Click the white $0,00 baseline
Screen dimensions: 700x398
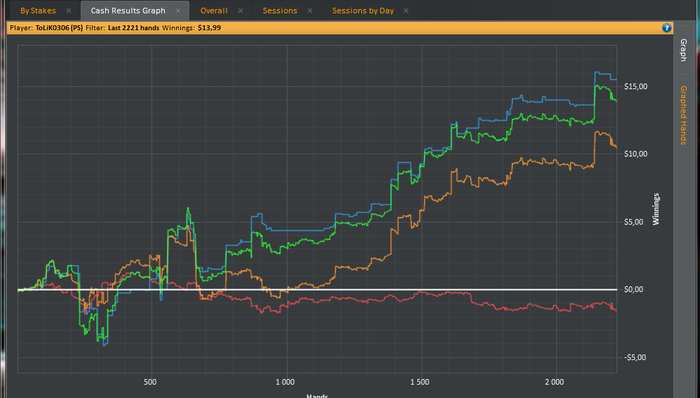click(x=317, y=290)
